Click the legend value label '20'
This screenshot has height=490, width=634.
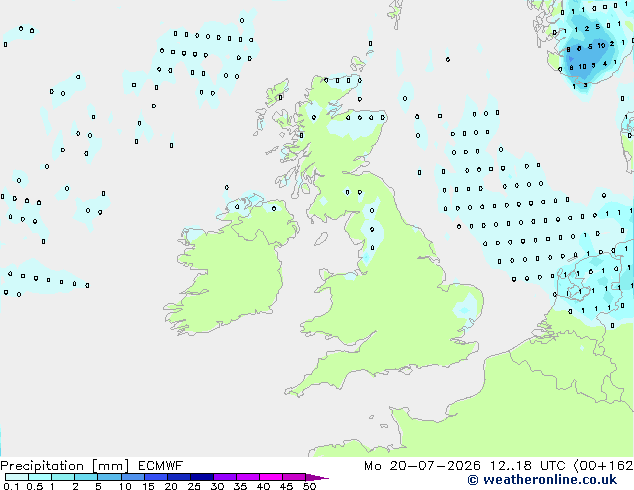pyautogui.click(x=171, y=486)
